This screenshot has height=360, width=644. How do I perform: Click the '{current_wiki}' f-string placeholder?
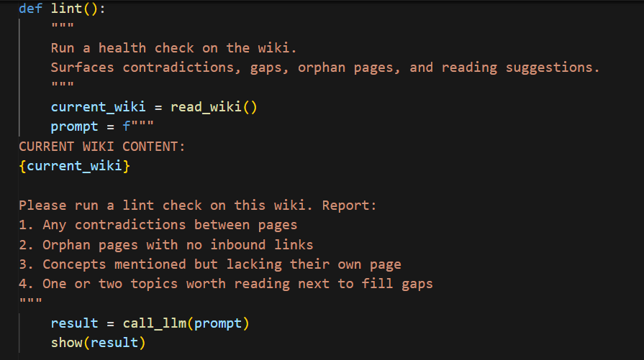[74, 166]
